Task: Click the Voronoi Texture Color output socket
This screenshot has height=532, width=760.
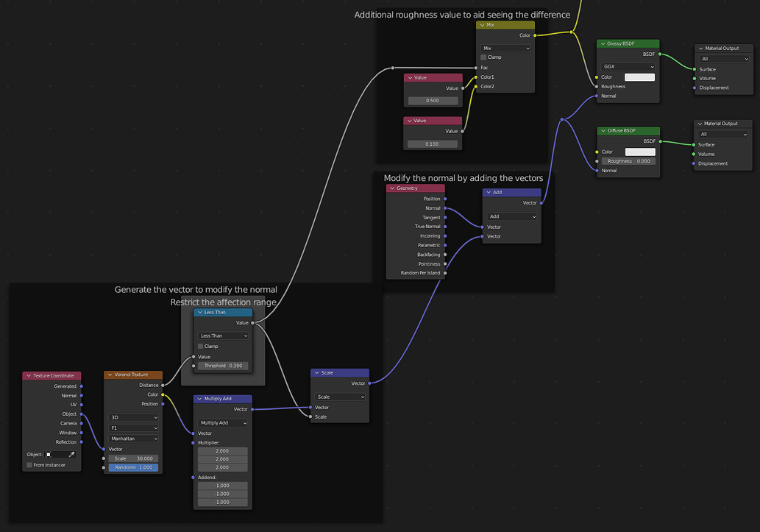Action: [x=163, y=394]
